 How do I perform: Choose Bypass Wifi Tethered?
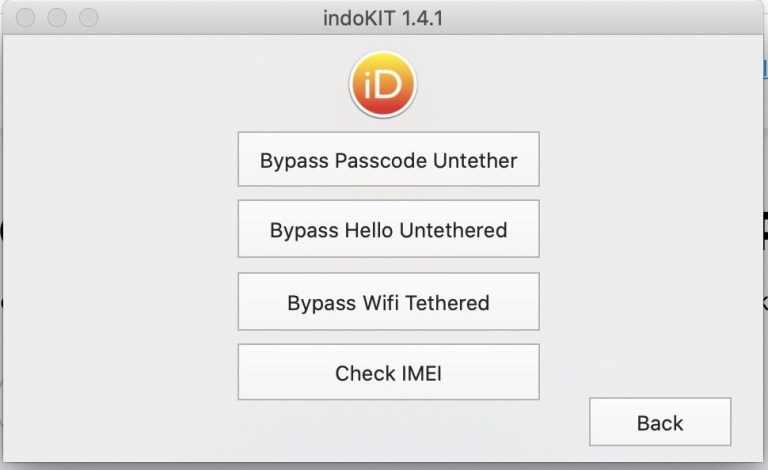(x=388, y=302)
